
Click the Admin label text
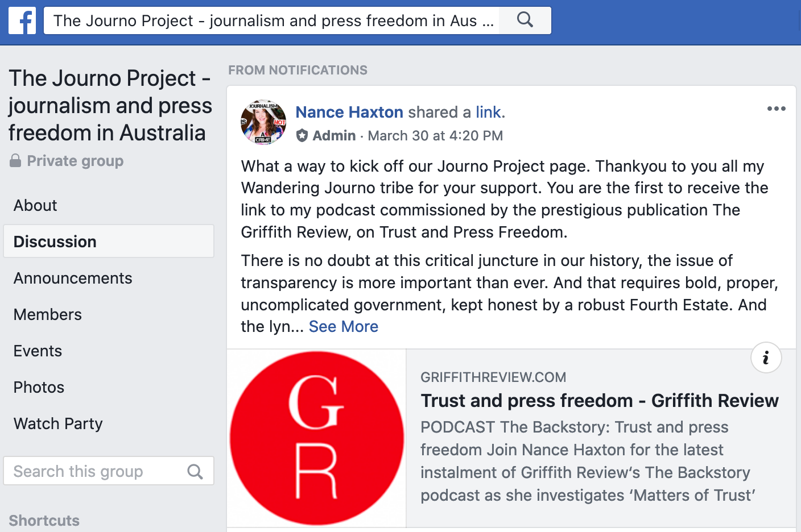point(334,136)
